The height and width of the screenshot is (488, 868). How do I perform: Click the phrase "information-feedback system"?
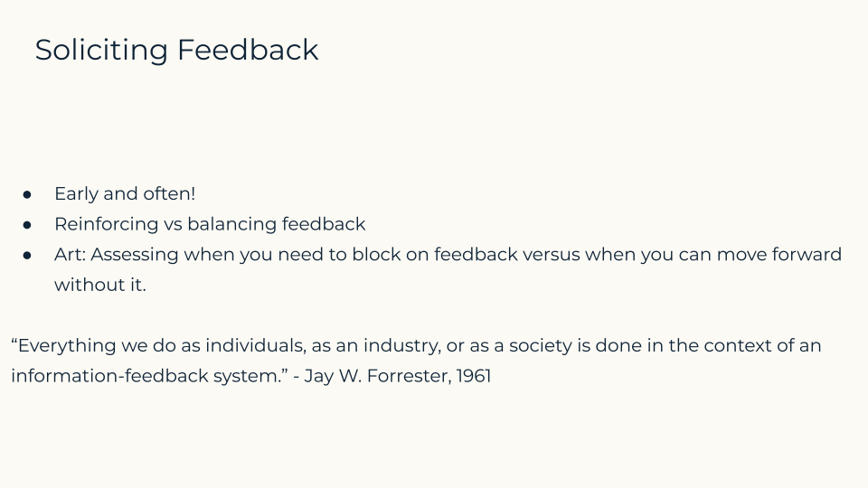click(x=145, y=376)
